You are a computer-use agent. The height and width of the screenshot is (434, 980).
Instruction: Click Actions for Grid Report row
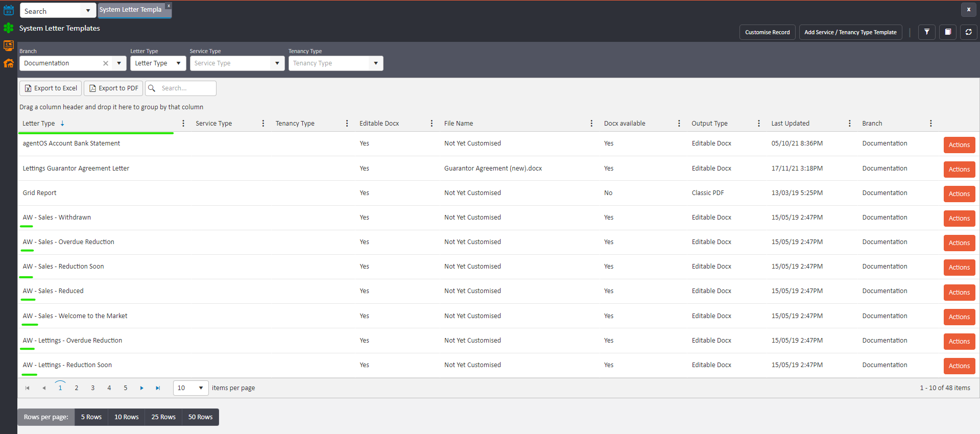click(959, 194)
